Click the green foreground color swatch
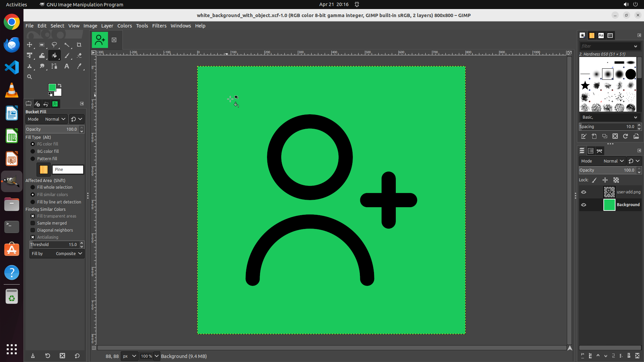644x362 pixels. pos(52,87)
